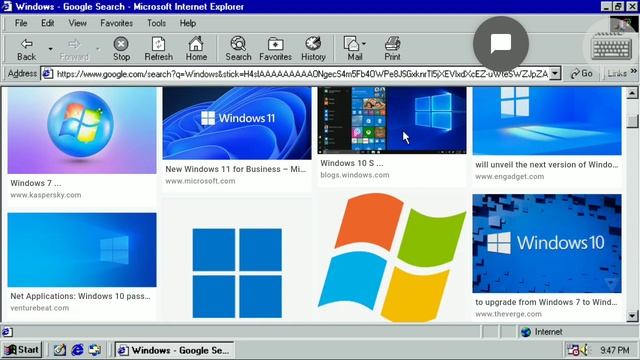Select the Windows - Google Search taskbar button
Screen dimensions: 640x360
[x=174, y=350]
